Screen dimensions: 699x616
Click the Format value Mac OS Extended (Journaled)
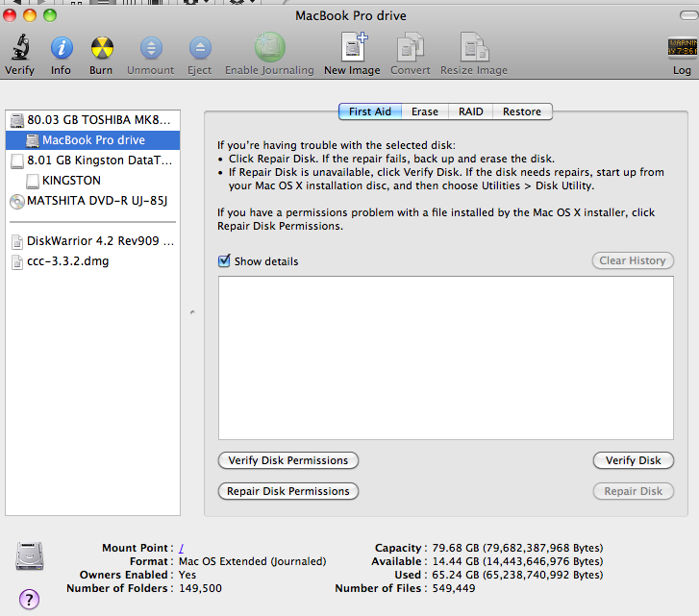click(x=252, y=561)
